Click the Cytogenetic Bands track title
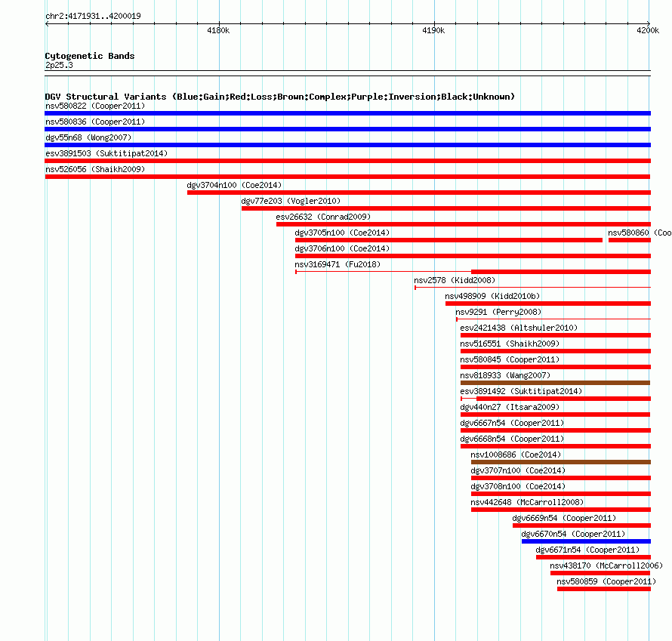 (x=90, y=56)
